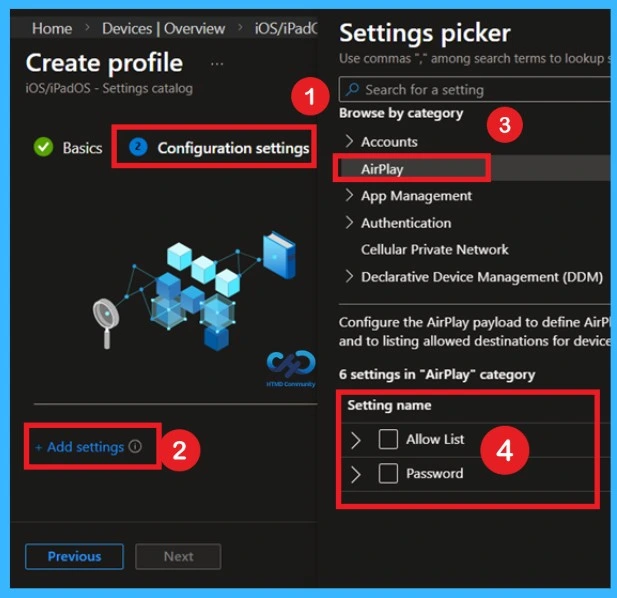This screenshot has width=617, height=598.
Task: Click the Browse by category heading
Action: pos(401,113)
